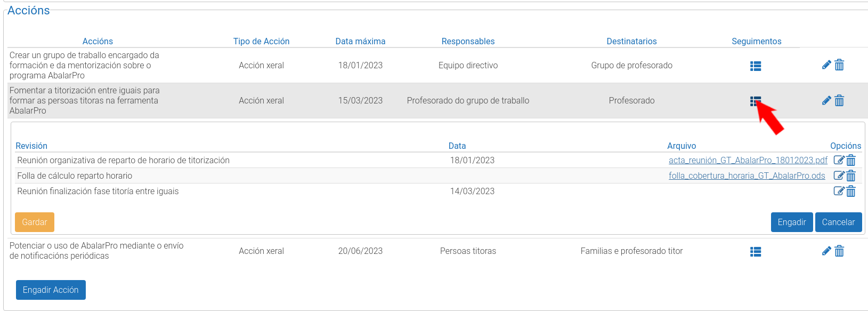Edit the 'Potenciar o uso de AbalarPro' action
The height and width of the screenshot is (311, 868).
point(826,251)
